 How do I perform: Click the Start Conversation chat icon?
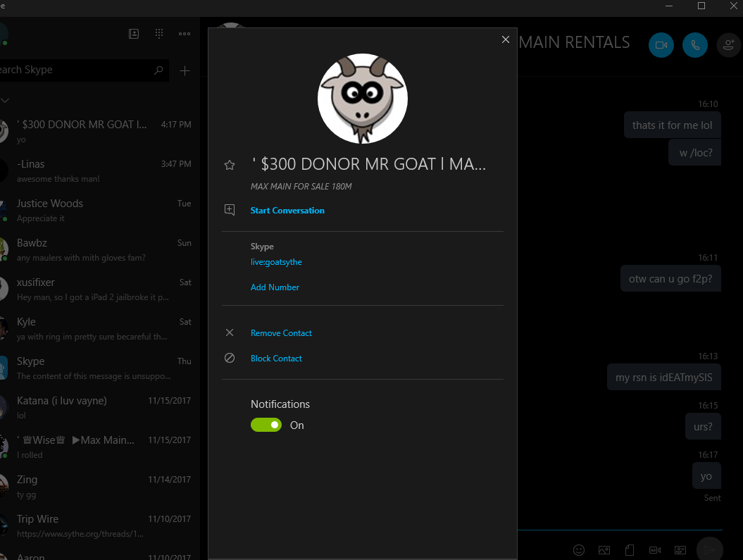[230, 210]
